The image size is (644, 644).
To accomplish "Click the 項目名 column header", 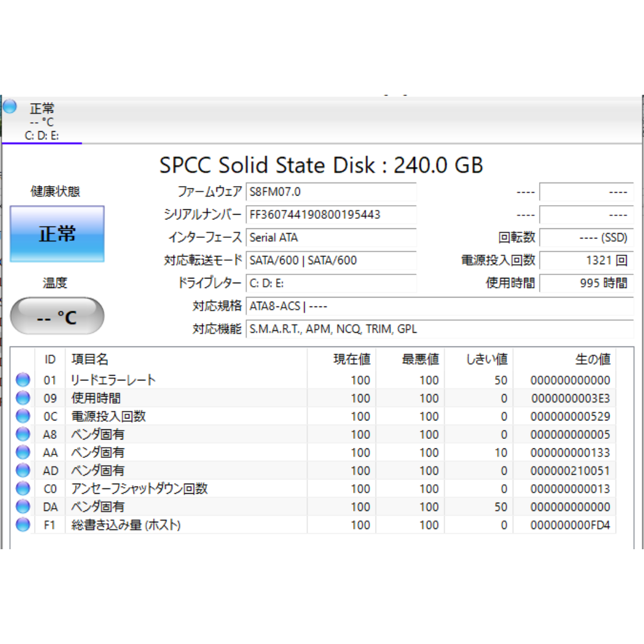I will point(186,360).
